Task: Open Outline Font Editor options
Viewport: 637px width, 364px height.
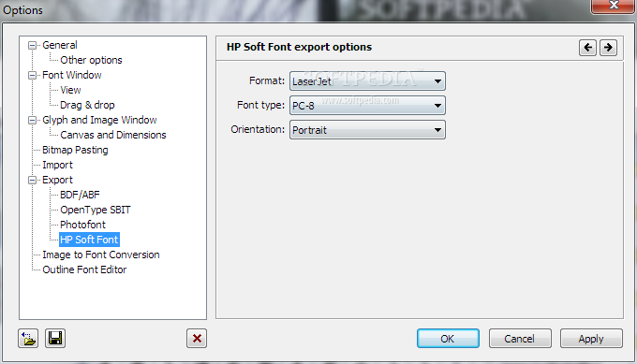Action: [84, 269]
